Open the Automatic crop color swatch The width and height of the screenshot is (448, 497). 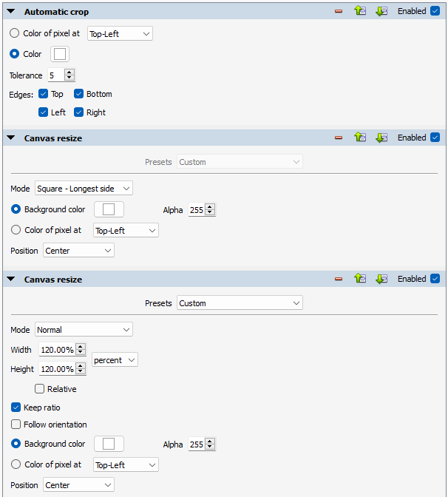(60, 54)
